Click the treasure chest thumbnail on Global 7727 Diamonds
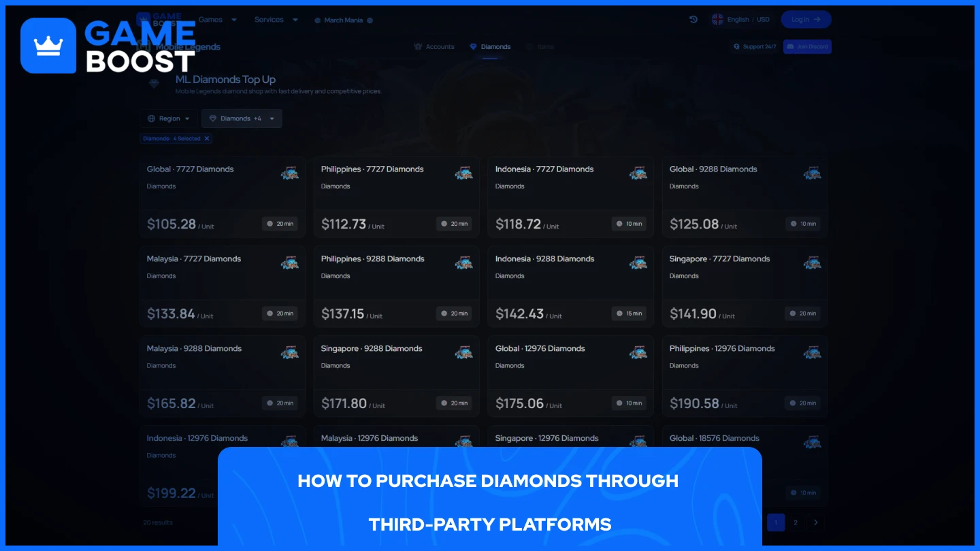The width and height of the screenshot is (980, 551). (290, 173)
